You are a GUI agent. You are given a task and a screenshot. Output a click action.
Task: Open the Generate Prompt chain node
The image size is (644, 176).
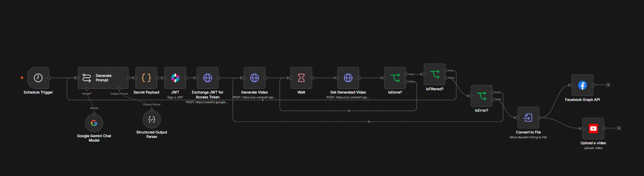103,78
